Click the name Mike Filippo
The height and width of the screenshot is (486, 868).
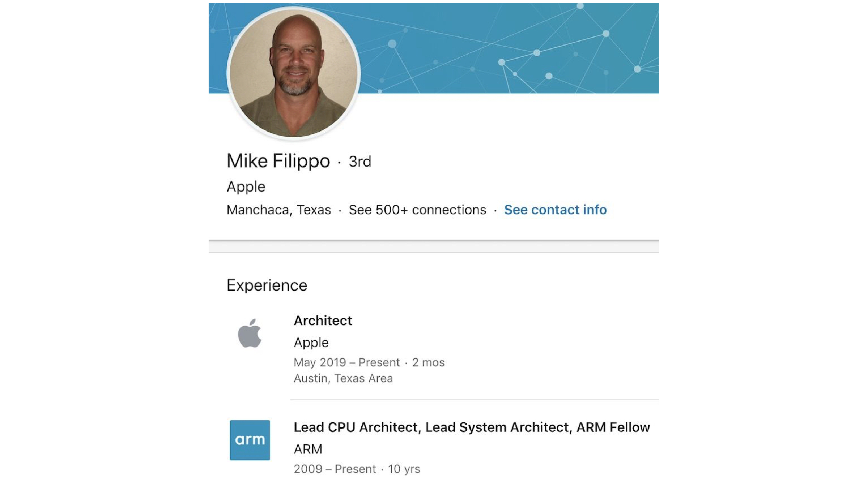278,161
